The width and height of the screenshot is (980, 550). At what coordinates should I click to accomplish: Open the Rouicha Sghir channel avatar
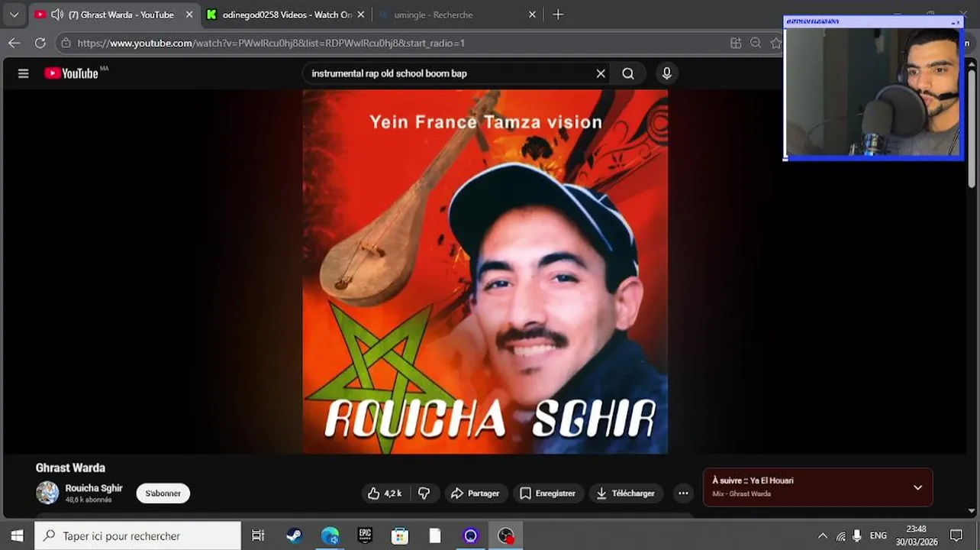click(47, 493)
